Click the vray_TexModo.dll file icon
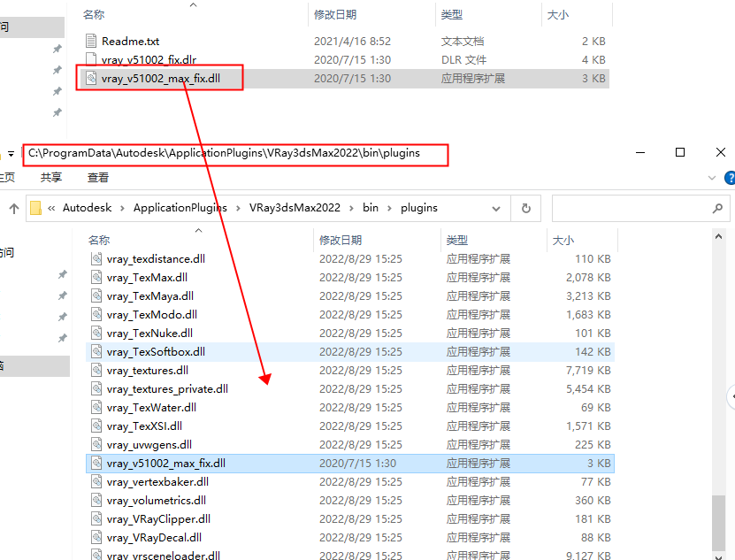The image size is (735, 560). (96, 315)
